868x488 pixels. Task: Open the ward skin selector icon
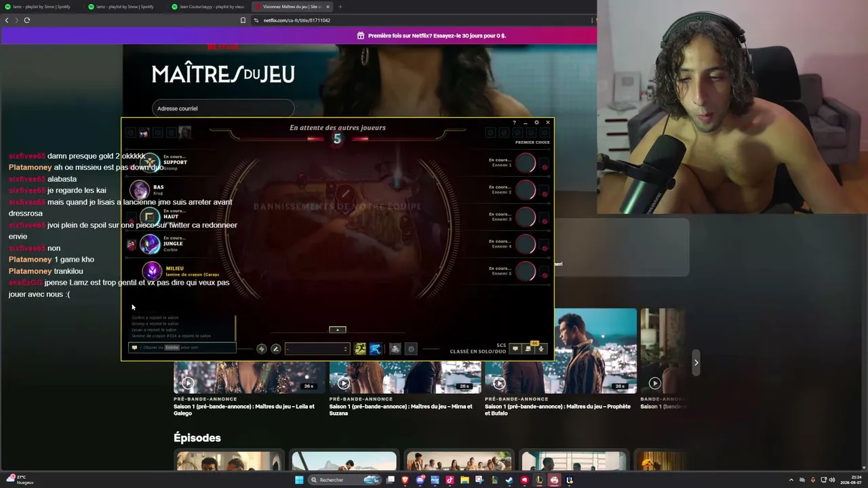(395, 349)
